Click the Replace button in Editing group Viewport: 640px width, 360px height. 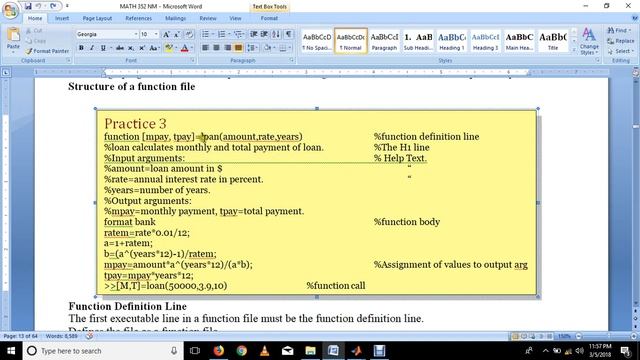click(x=620, y=41)
